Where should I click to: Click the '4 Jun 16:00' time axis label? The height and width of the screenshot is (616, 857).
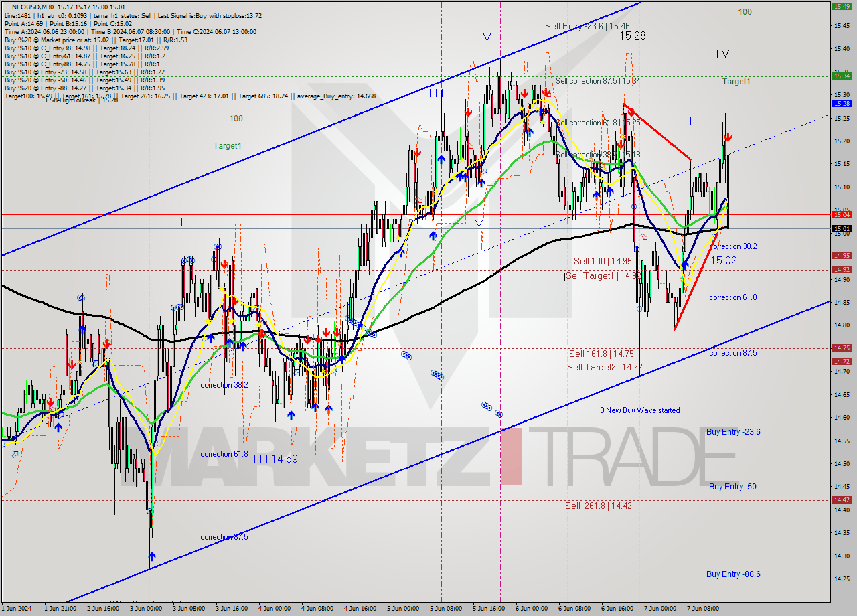coord(360,609)
